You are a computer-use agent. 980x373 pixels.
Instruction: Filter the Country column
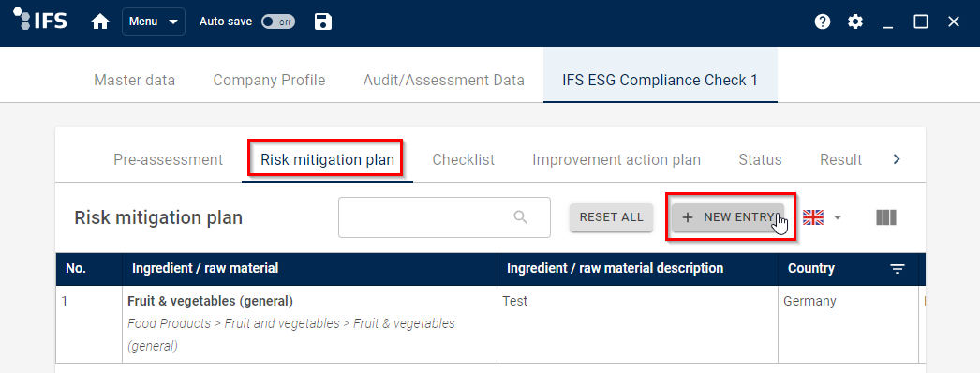pyautogui.click(x=898, y=269)
